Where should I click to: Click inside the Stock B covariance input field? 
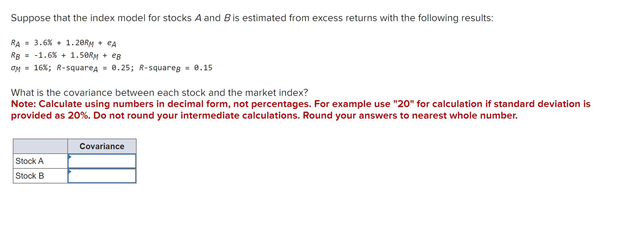point(102,176)
